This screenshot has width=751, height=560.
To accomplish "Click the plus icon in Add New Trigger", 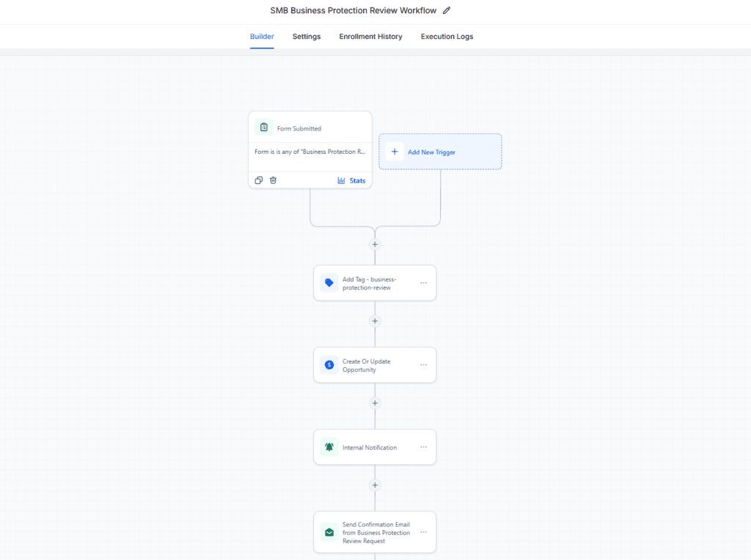I will click(395, 152).
